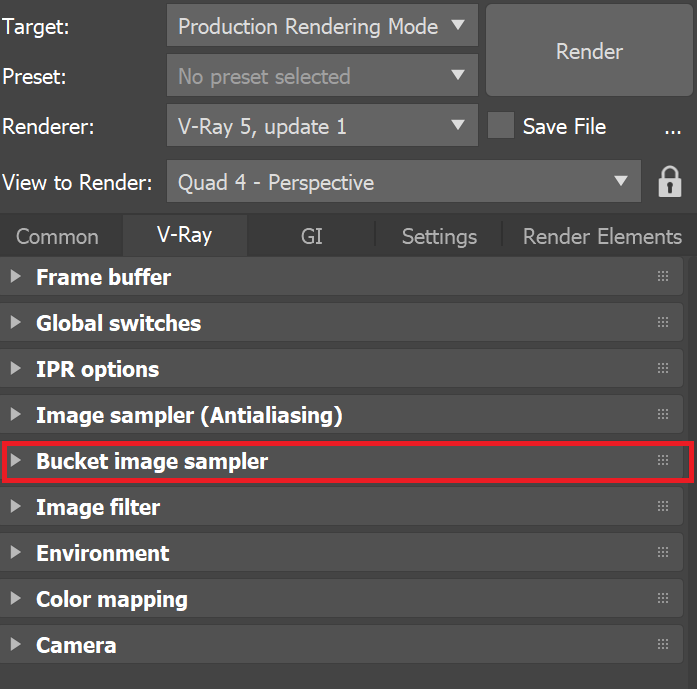This screenshot has height=689, width=697.
Task: Click the Render button
Action: (x=589, y=51)
